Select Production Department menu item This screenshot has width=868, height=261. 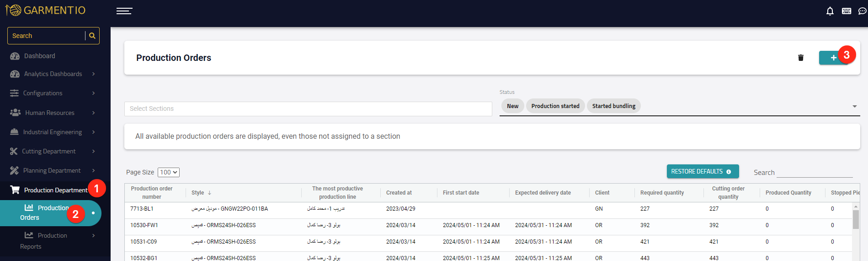pyautogui.click(x=56, y=190)
